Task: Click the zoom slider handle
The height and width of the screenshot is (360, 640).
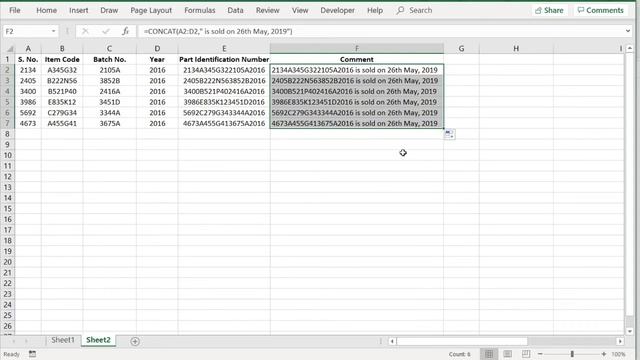Action: point(572,354)
